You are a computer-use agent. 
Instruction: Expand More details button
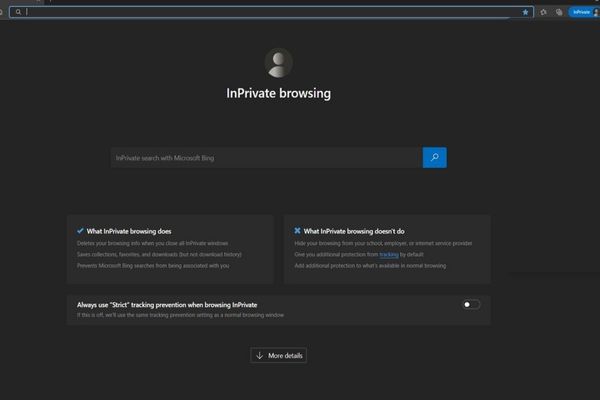coord(279,356)
